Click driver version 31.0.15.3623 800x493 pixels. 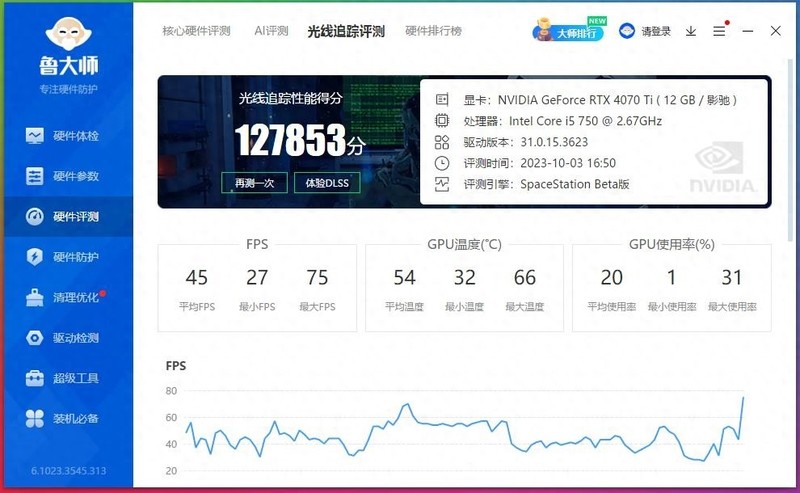tap(554, 142)
